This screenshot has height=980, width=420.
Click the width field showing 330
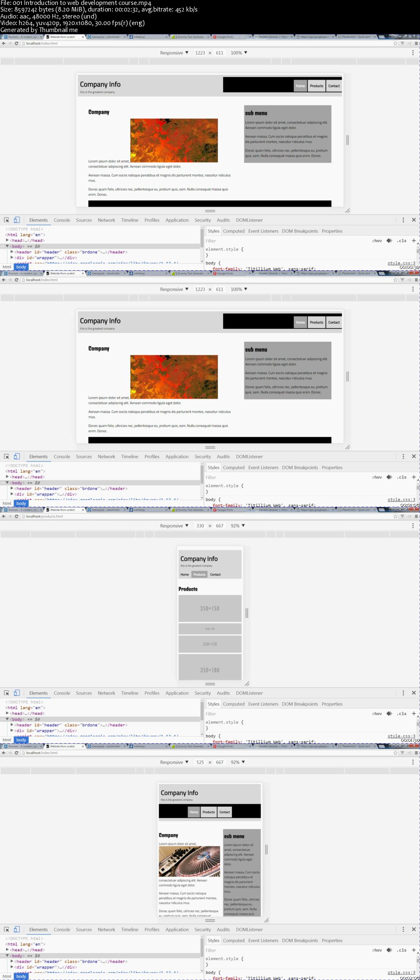(x=200, y=526)
